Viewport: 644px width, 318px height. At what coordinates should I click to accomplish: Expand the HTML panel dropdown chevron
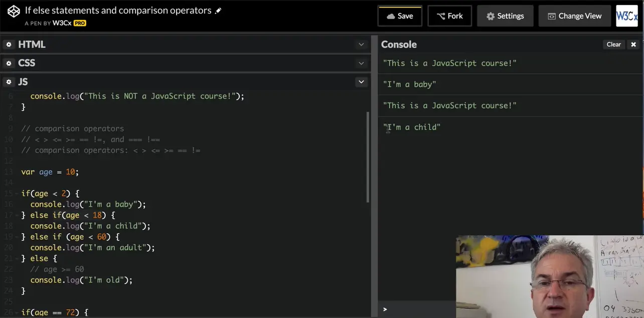pos(361,45)
